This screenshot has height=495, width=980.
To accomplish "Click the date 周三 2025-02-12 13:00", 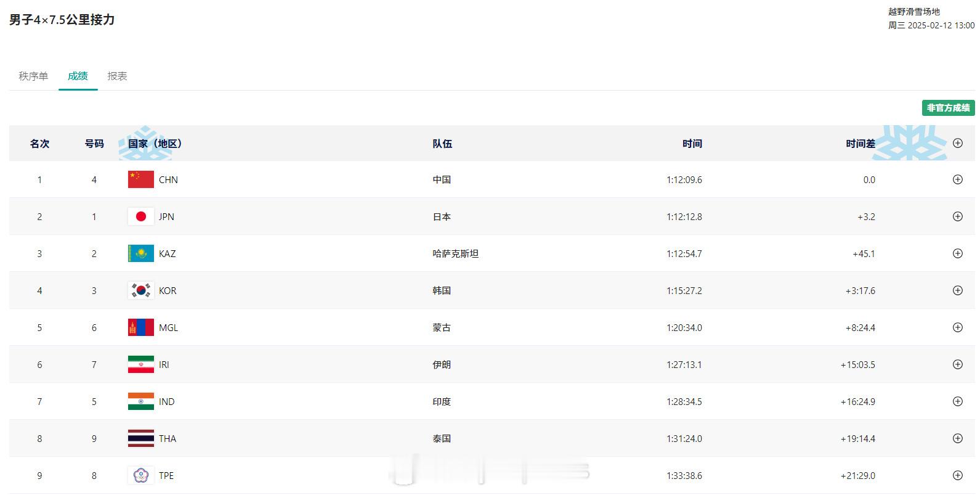I will click(x=931, y=25).
